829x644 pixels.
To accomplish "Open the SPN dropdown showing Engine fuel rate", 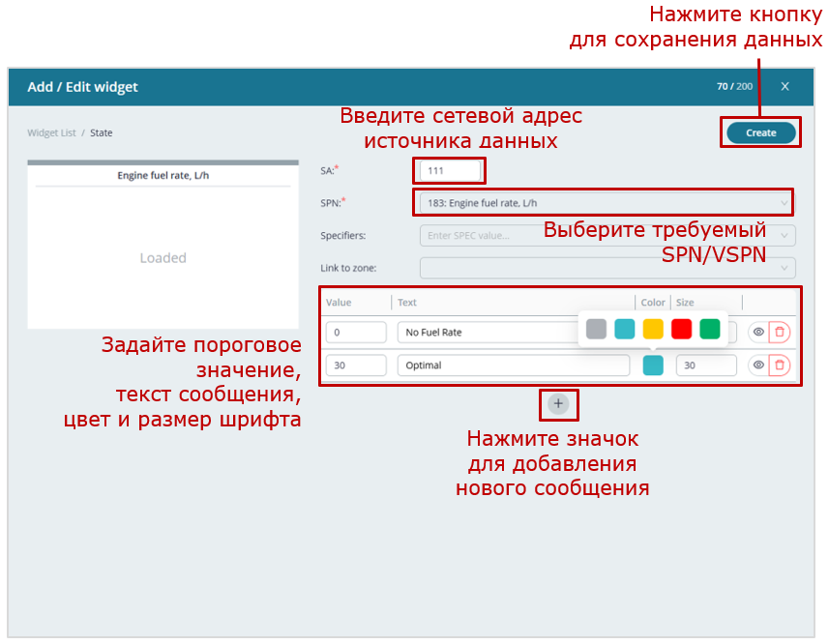I will tap(605, 203).
